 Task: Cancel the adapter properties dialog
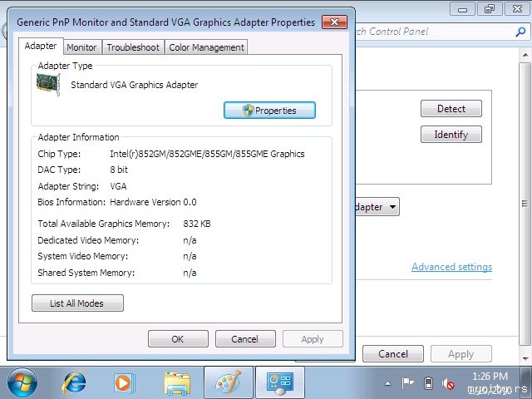[x=245, y=339]
